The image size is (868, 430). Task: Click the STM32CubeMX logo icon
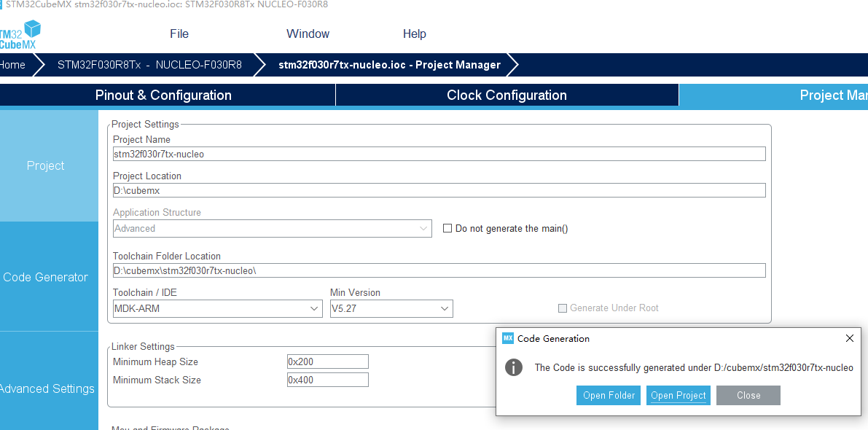(x=20, y=34)
